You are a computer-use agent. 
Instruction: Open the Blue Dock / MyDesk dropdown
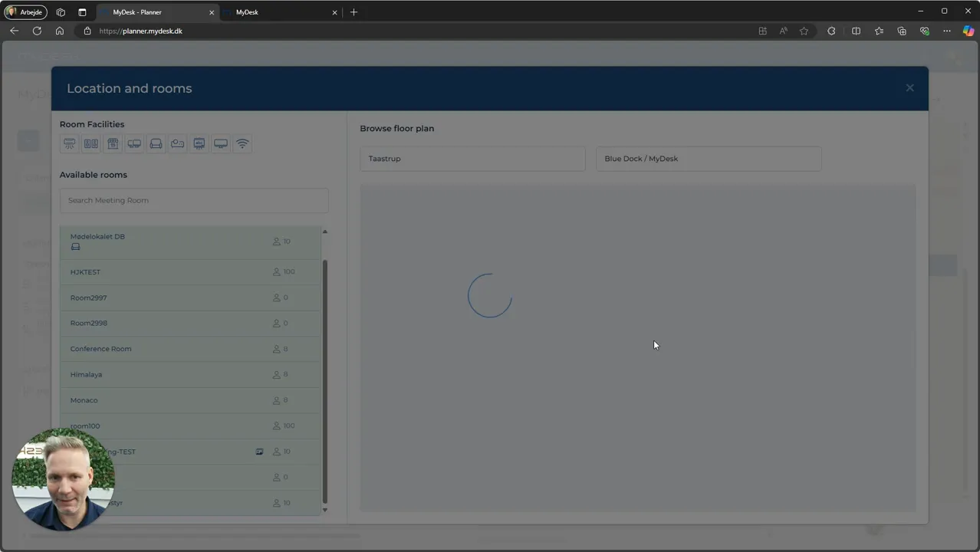(x=709, y=159)
